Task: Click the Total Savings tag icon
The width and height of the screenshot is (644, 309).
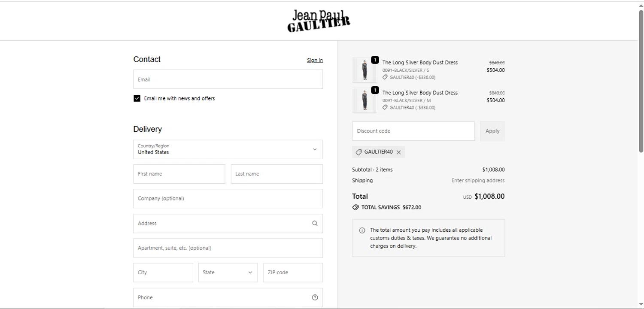Action: coord(355,207)
